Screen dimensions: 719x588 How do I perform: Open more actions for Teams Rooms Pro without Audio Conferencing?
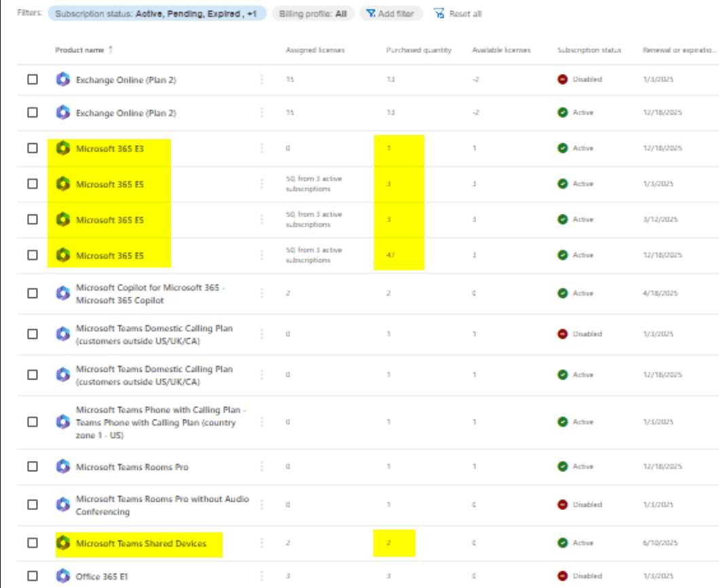click(262, 504)
